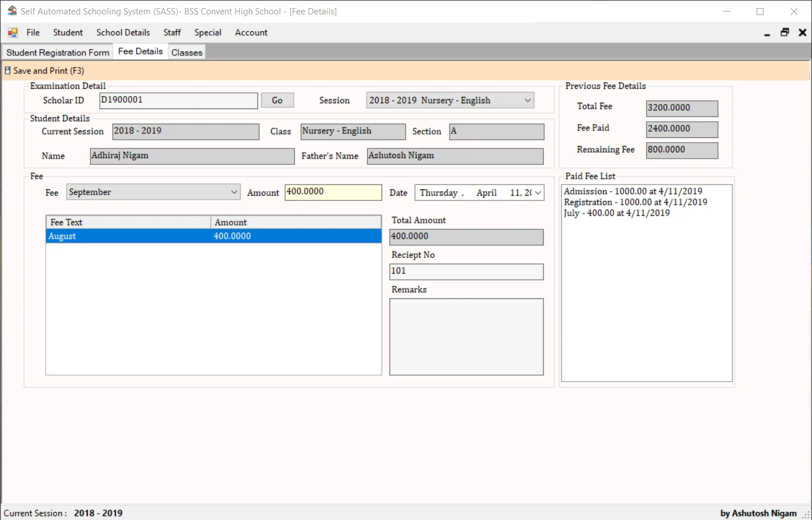Viewport: 812px width, 520px height.
Task: Click the application icon left of the File menu
Action: [x=12, y=32]
